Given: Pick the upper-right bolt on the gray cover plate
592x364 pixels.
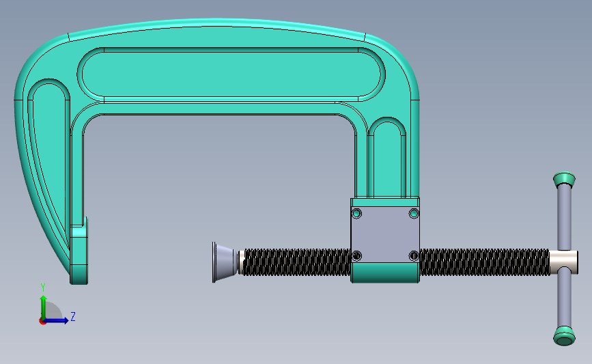Looking at the screenshot, I should (414, 214).
